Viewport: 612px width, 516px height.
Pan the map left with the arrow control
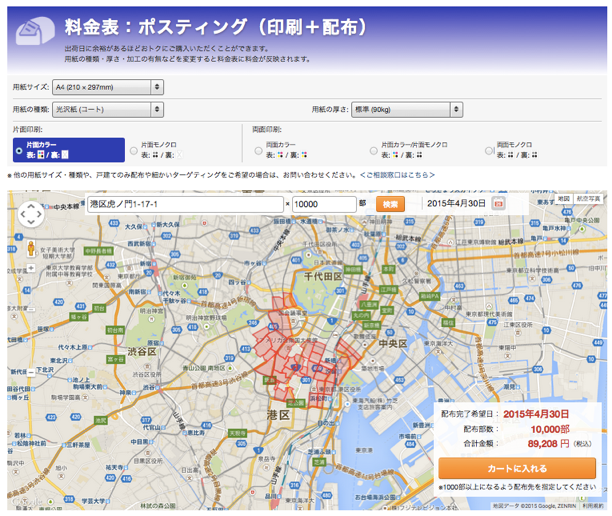[x=23, y=214]
